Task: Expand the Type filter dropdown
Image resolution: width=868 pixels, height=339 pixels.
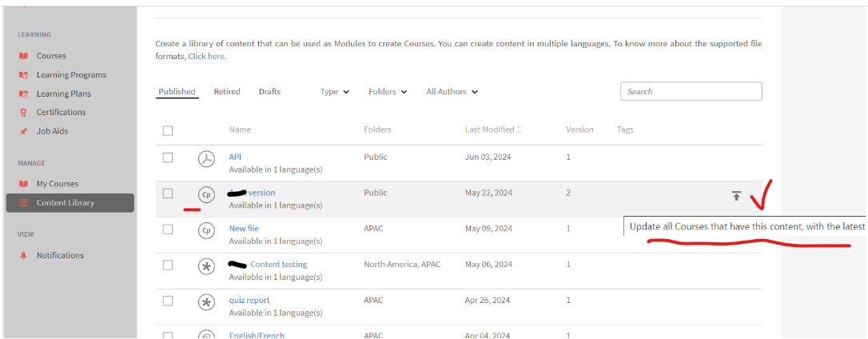Action: tap(335, 92)
